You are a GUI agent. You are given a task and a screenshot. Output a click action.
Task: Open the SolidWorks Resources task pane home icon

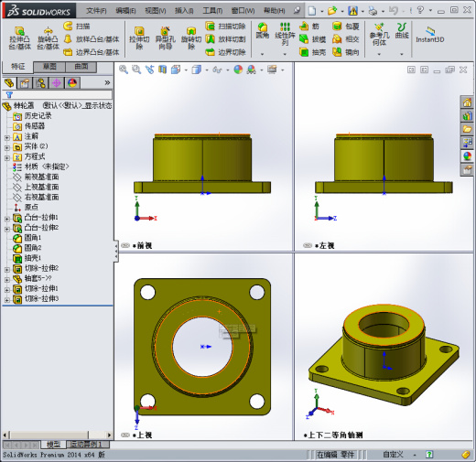coord(467,102)
